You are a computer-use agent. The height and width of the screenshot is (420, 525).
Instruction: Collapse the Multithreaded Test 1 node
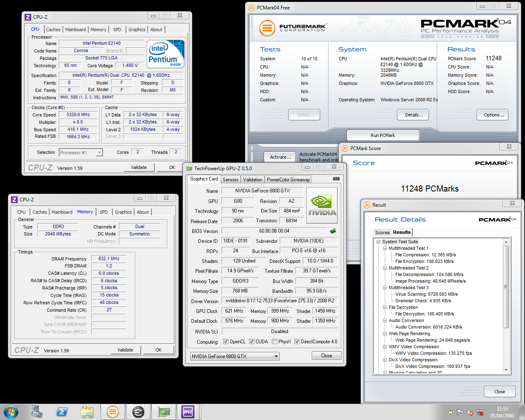(x=385, y=249)
